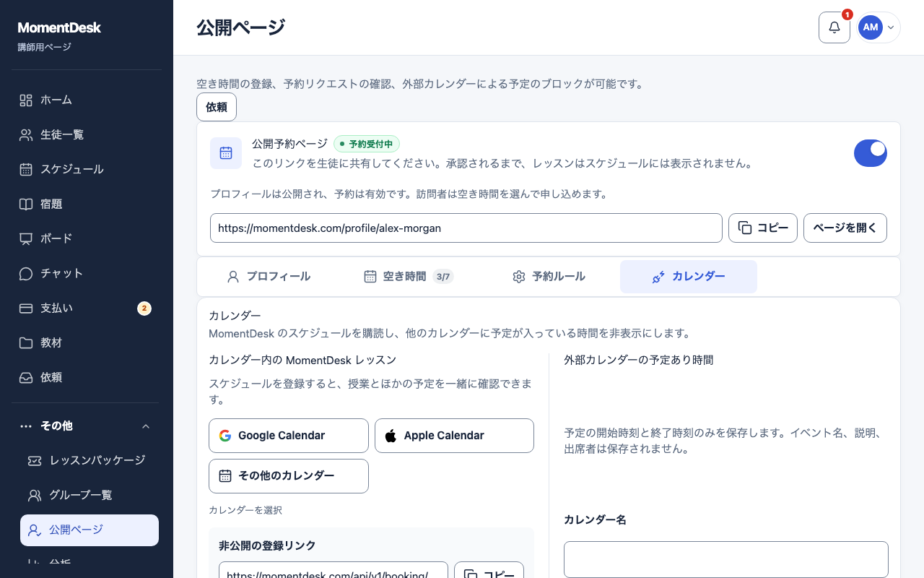Click the 予約受付中 status badge
The image size is (924, 578).
pos(367,144)
